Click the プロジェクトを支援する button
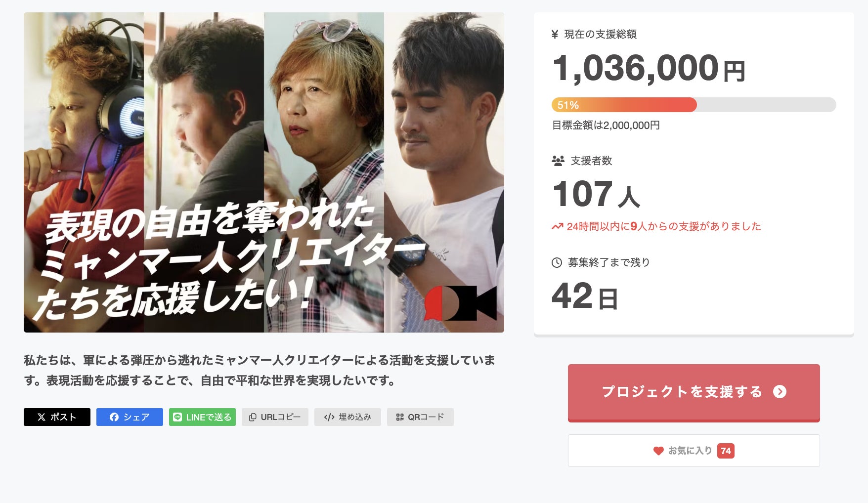 [694, 393]
